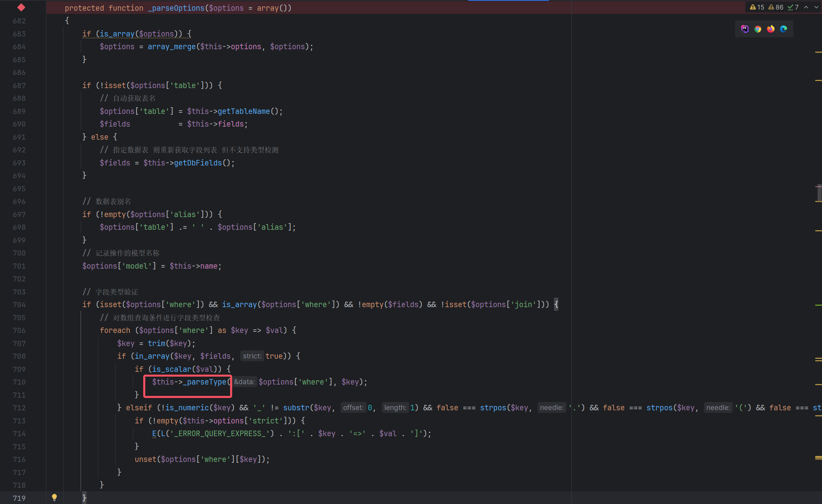This screenshot has width=822, height=504.
Task: Click line number 687 in the gutter
Action: point(19,85)
